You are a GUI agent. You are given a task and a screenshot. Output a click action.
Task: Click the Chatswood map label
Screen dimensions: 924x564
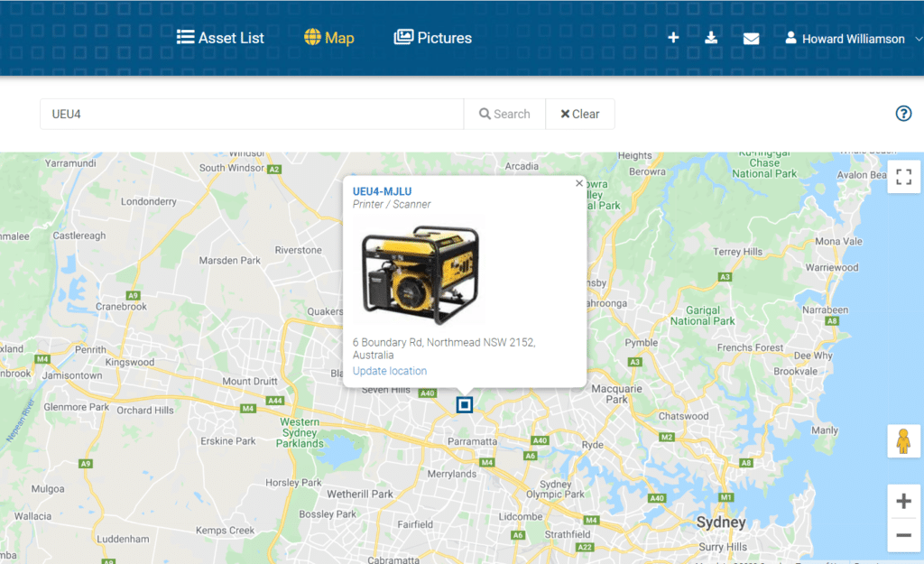coord(684,416)
